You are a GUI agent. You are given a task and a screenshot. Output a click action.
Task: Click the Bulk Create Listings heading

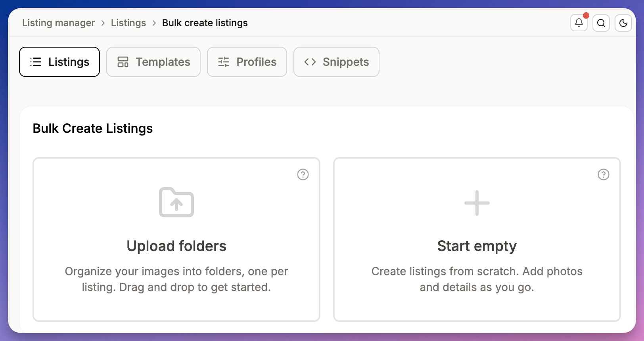point(93,128)
